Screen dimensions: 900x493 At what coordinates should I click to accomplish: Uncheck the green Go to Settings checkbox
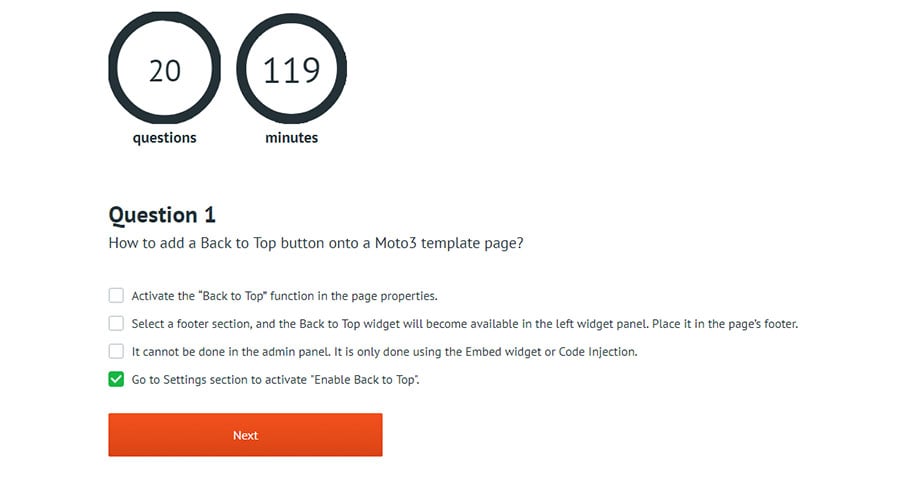point(116,380)
